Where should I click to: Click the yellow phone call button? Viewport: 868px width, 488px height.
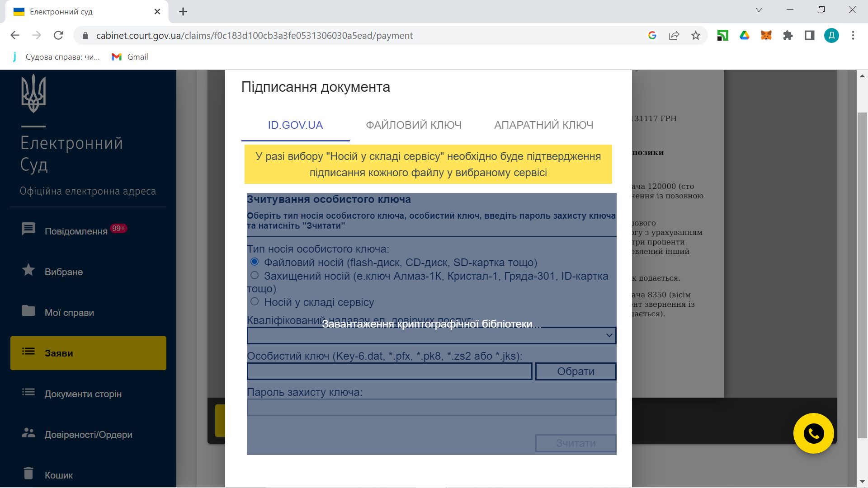point(813,433)
